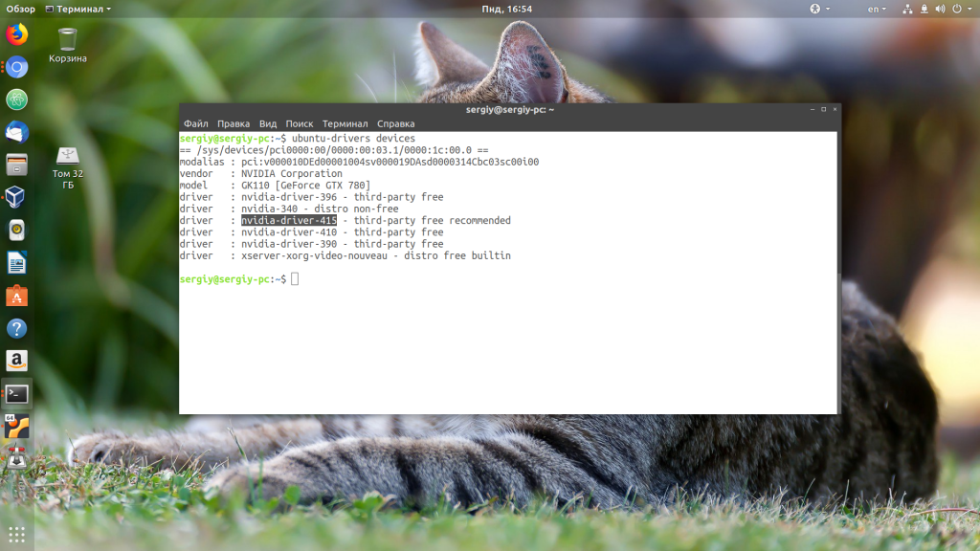Click the VPN lock status icon
The height and width of the screenshot is (551, 980).
(x=924, y=9)
